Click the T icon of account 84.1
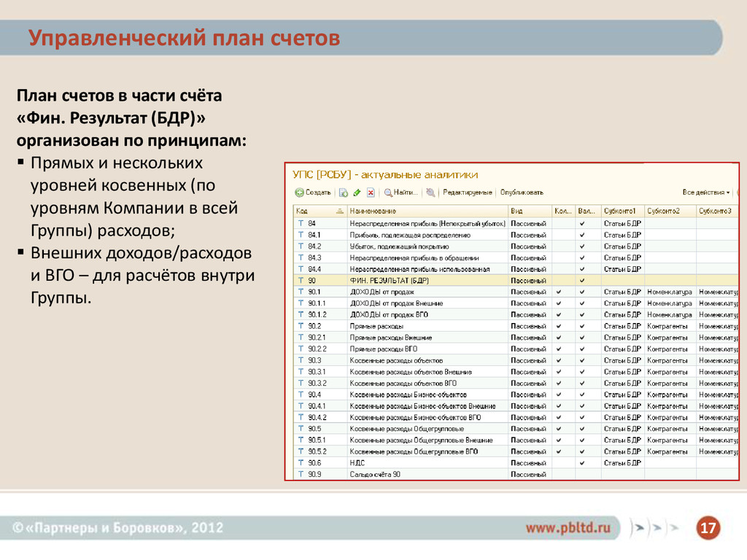The height and width of the screenshot is (560, 747). [x=301, y=234]
